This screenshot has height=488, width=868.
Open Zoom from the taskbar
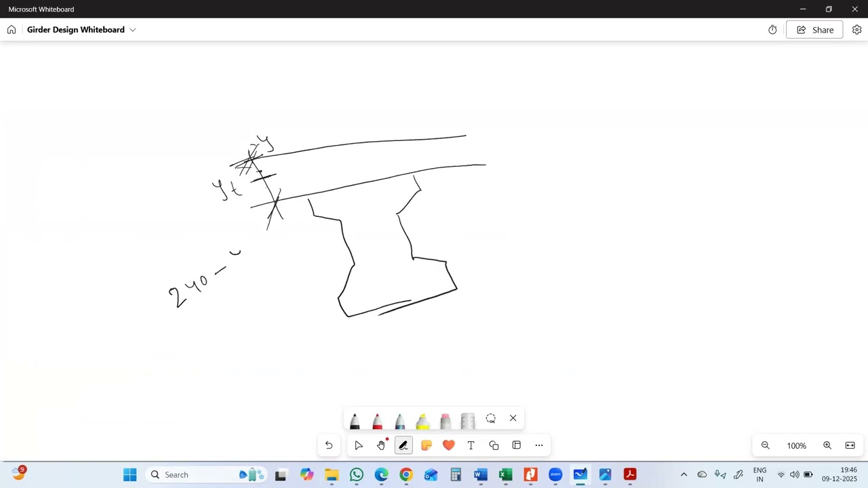555,474
